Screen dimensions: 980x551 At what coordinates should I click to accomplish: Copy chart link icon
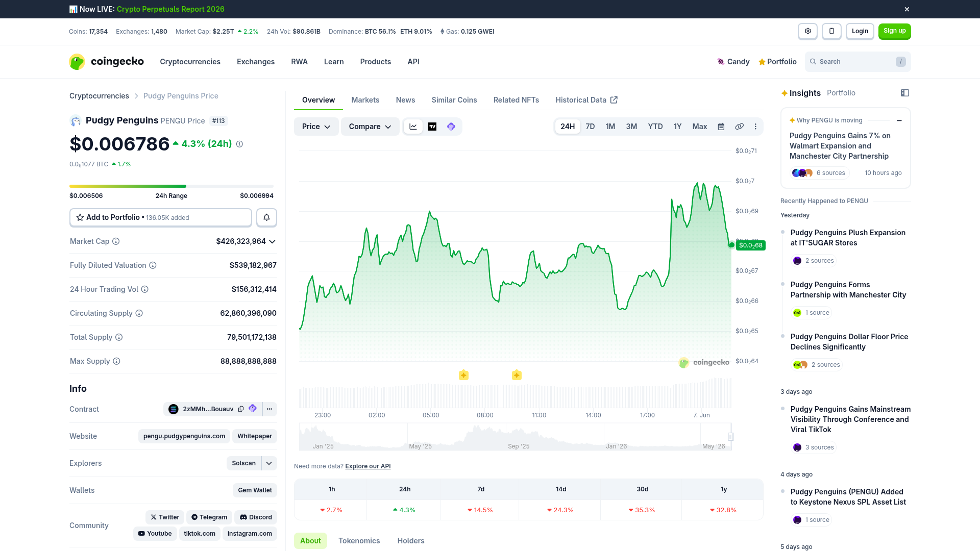pos(739,127)
